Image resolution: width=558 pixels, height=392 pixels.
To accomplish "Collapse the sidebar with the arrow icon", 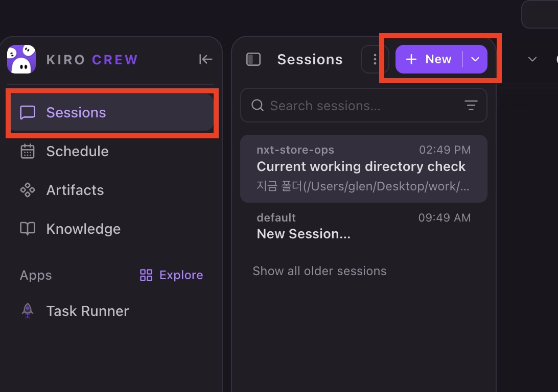I will click(x=205, y=59).
